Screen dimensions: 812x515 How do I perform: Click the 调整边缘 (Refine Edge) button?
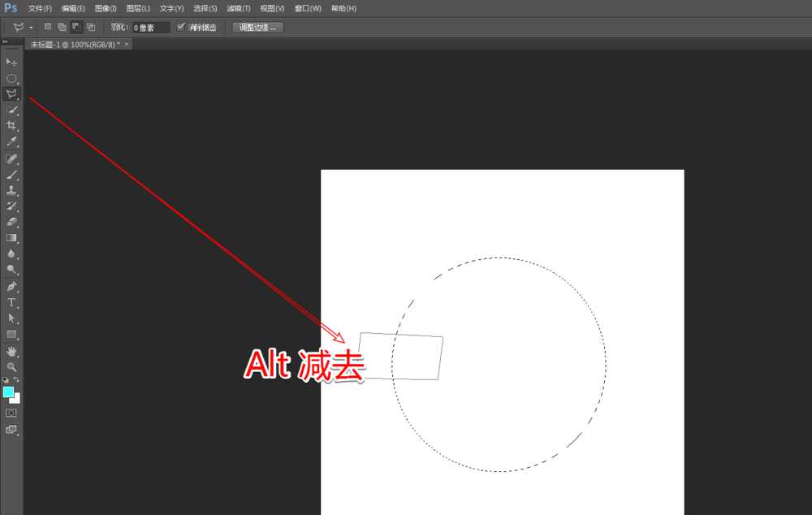pos(257,27)
